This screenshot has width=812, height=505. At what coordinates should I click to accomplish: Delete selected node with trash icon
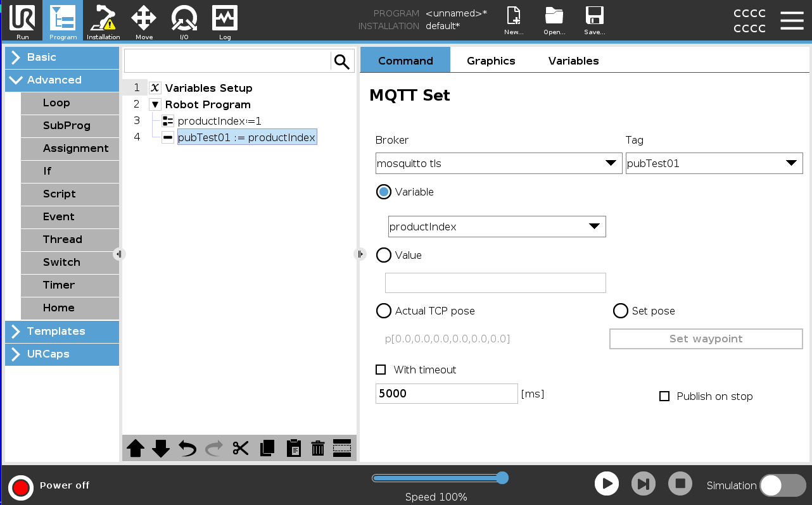tap(318, 449)
